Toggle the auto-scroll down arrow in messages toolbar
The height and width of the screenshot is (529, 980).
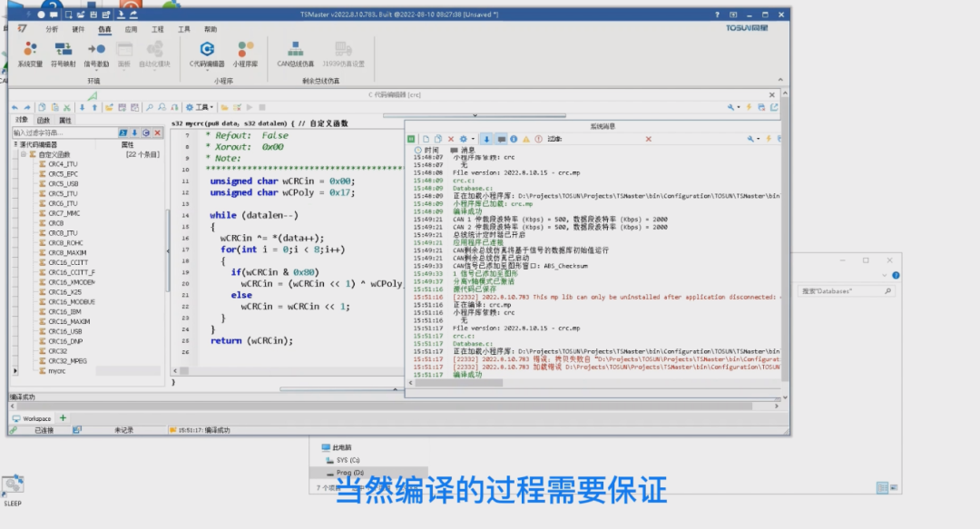(x=486, y=139)
